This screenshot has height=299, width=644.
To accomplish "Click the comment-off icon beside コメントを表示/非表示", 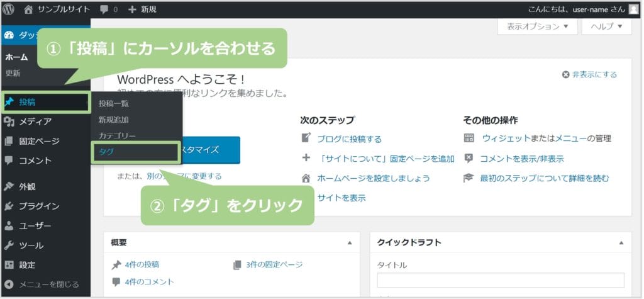I will coord(469,159).
